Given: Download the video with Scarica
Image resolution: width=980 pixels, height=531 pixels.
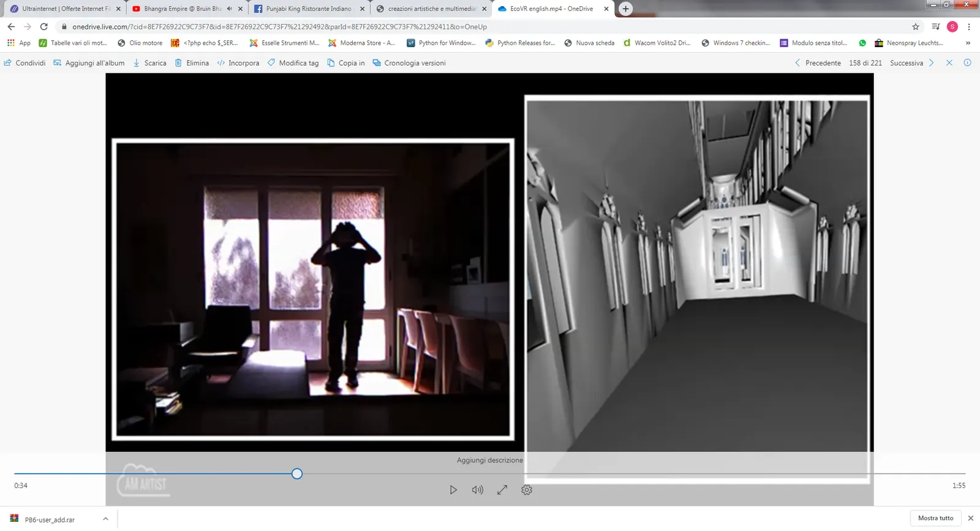Looking at the screenshot, I should [149, 63].
